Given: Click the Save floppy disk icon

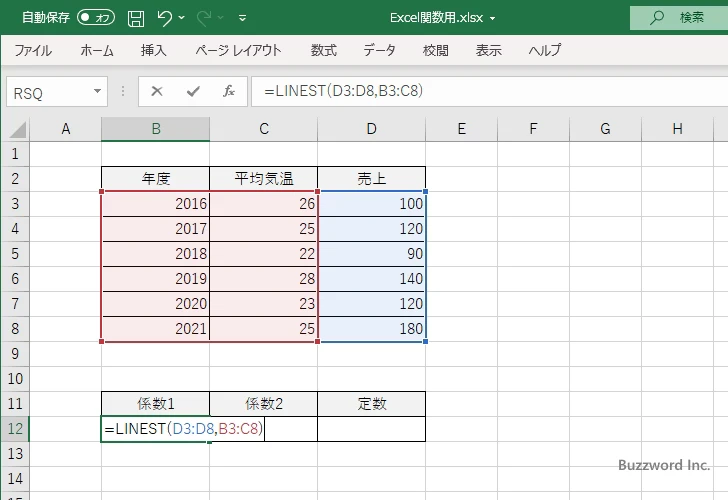Looking at the screenshot, I should tap(136, 19).
